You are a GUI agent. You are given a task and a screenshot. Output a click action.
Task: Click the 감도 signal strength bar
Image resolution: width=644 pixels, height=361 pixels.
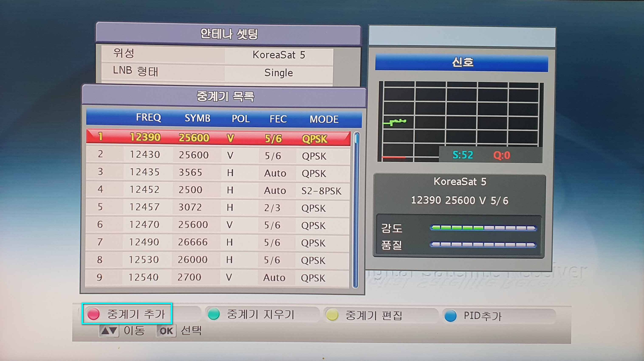[x=483, y=228]
